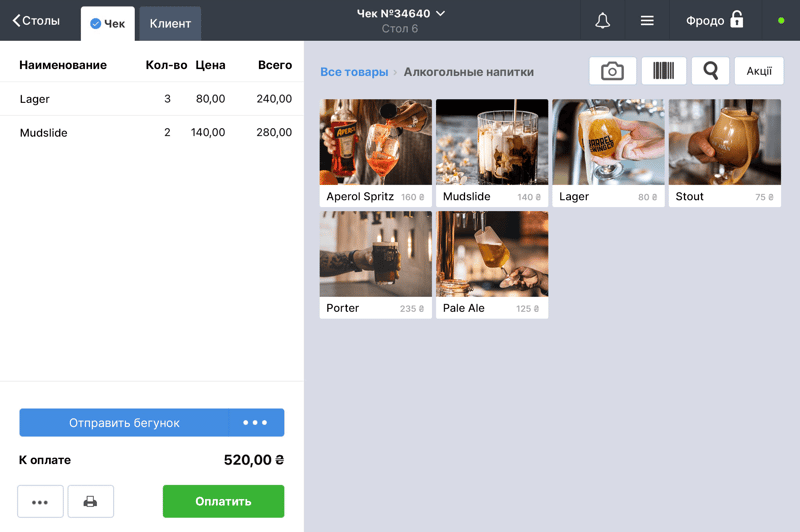Screen dimensions: 800x532
Task: Open product search magnifier
Action: click(710, 71)
